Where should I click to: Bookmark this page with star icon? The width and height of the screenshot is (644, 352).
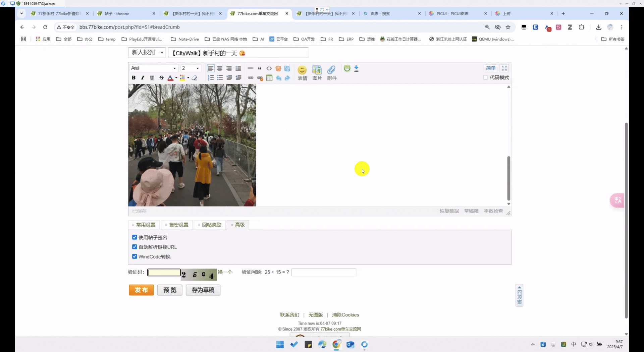[x=508, y=27]
